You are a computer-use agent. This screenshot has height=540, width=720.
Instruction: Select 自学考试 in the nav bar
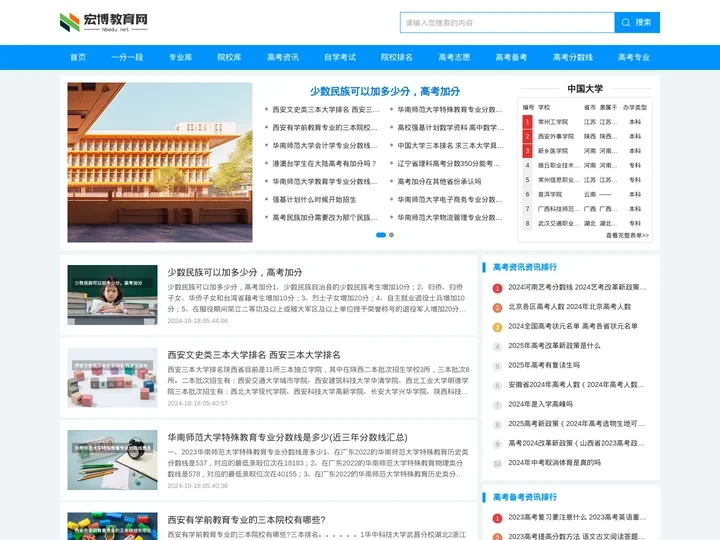point(340,57)
